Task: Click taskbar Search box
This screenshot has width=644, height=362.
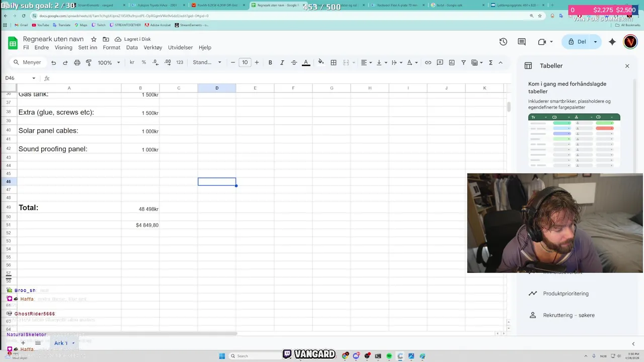Action: [x=254, y=356]
